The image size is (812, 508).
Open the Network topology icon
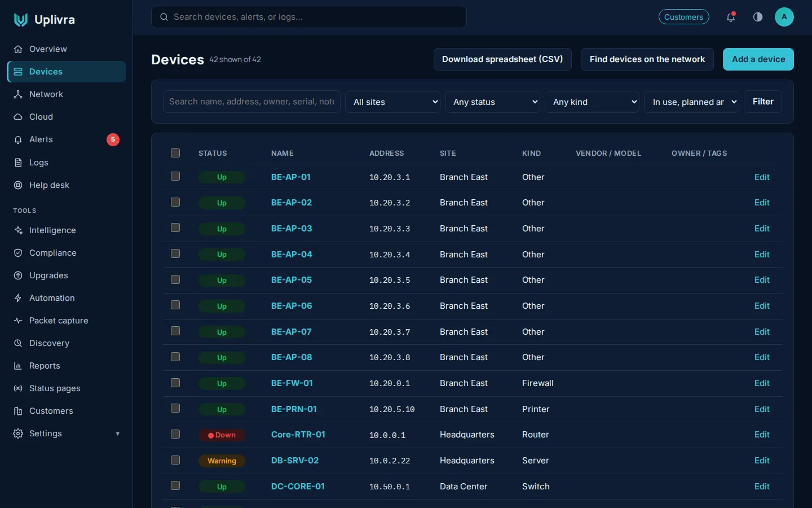click(x=18, y=94)
